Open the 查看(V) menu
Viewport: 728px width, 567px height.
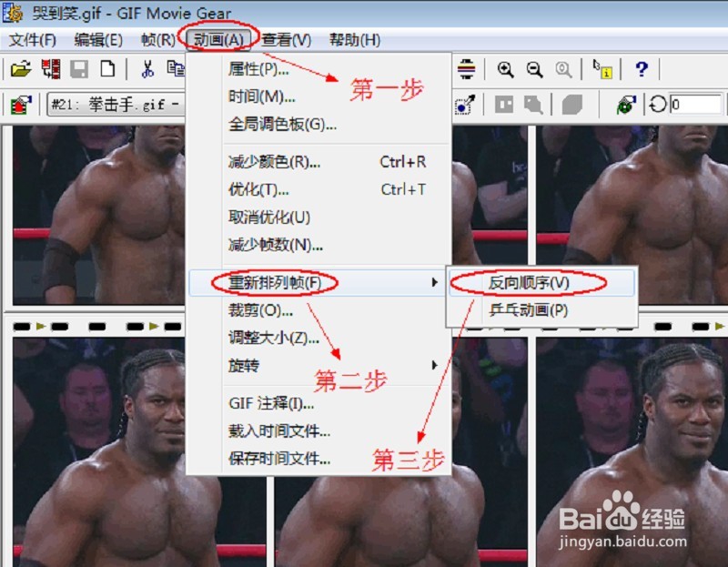point(286,40)
